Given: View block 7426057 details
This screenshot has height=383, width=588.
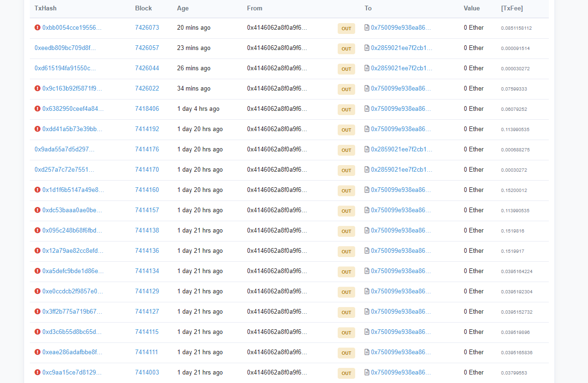Looking at the screenshot, I should [x=147, y=48].
